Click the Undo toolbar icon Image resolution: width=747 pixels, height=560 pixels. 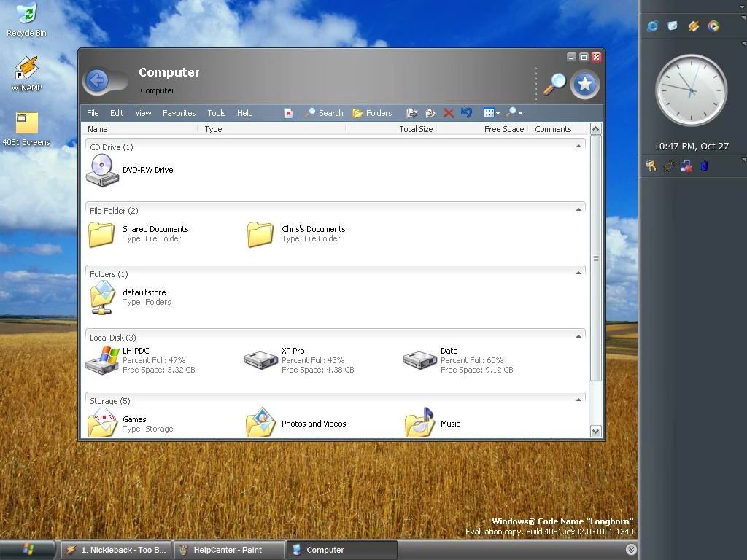click(x=465, y=113)
